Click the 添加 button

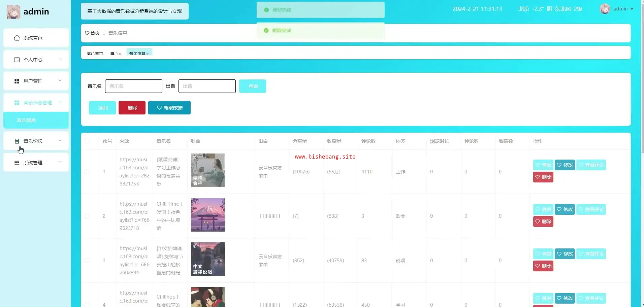[x=102, y=108]
